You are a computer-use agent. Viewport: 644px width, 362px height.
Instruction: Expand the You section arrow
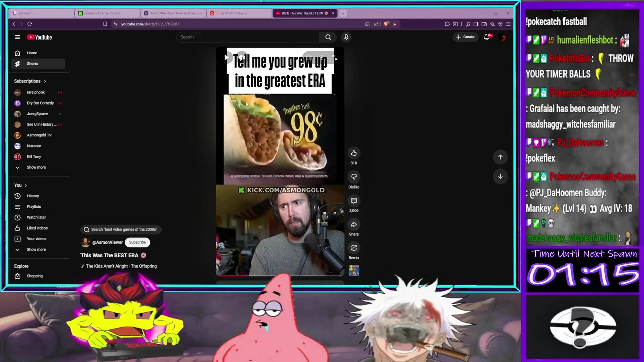[26, 185]
